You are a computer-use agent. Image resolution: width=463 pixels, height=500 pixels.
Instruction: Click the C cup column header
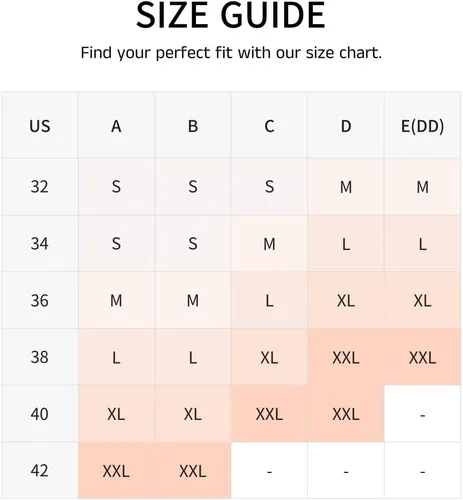(269, 125)
